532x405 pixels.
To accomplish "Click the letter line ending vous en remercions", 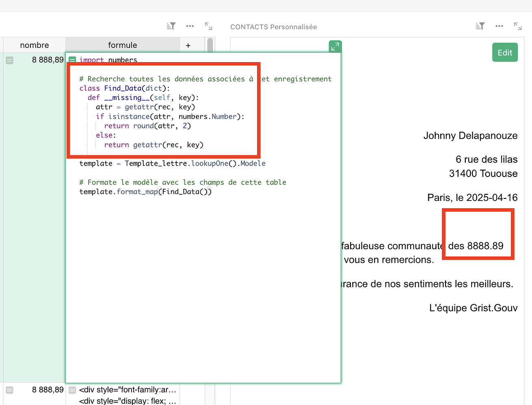I will tap(389, 260).
